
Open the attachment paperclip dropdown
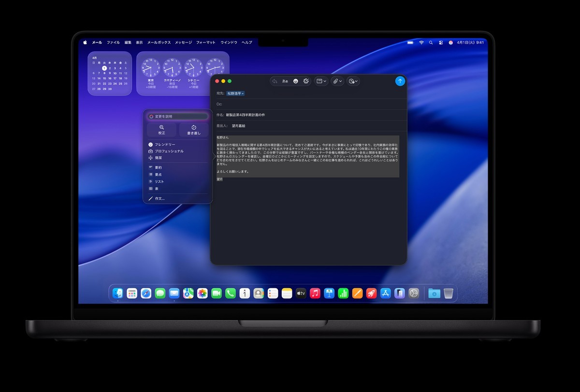[336, 81]
